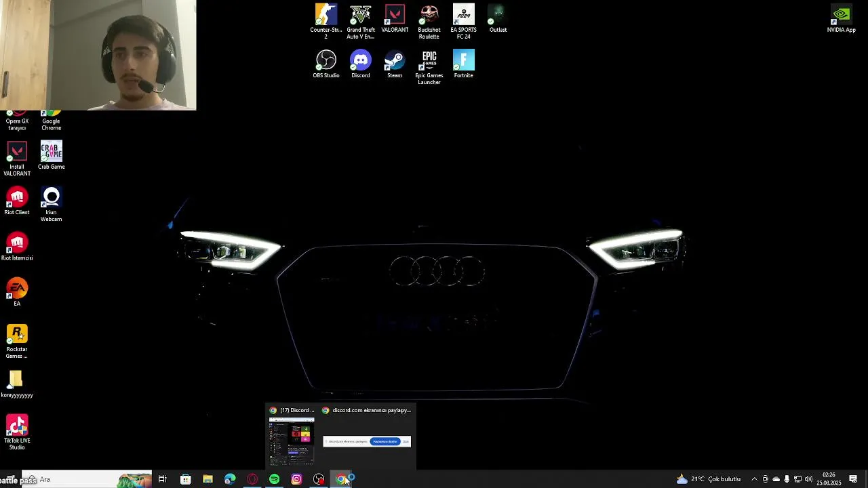868x488 pixels.
Task: Select the Google Chrome desktop shortcut
Action: click(x=52, y=121)
